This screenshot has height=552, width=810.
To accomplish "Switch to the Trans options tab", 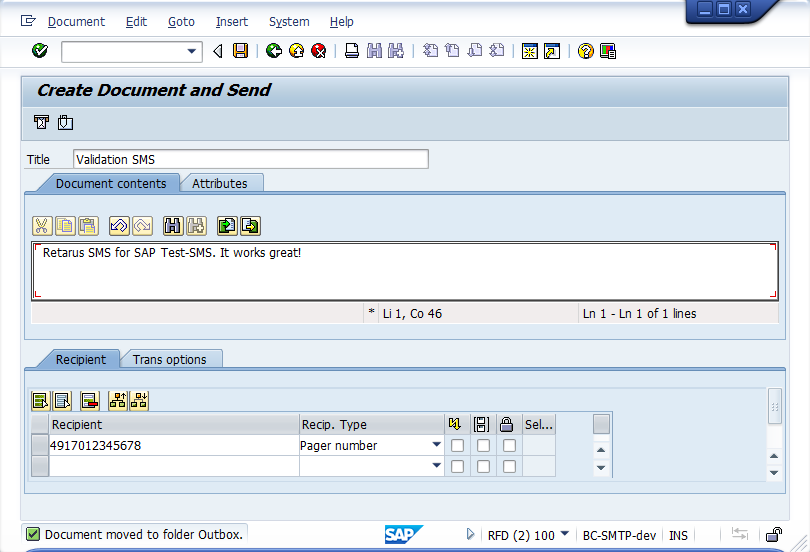I will 170,359.
